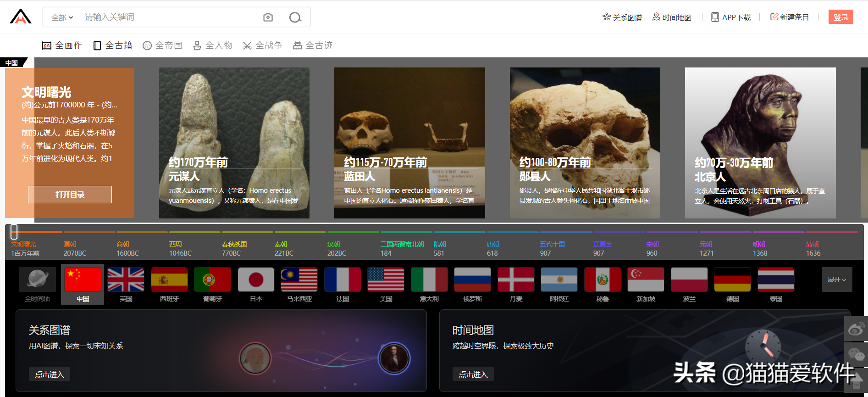This screenshot has height=397, width=868.
Task: Click the magnifier search button
Action: tap(295, 17)
